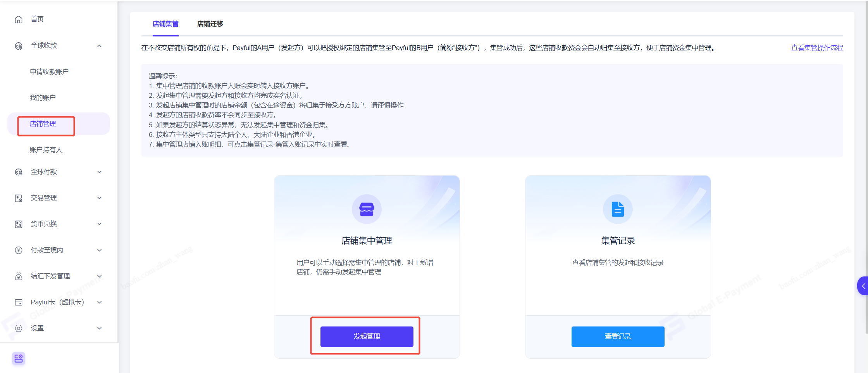The height and width of the screenshot is (373, 868).
Task: Open the 查看集管操作流程 link
Action: click(817, 48)
